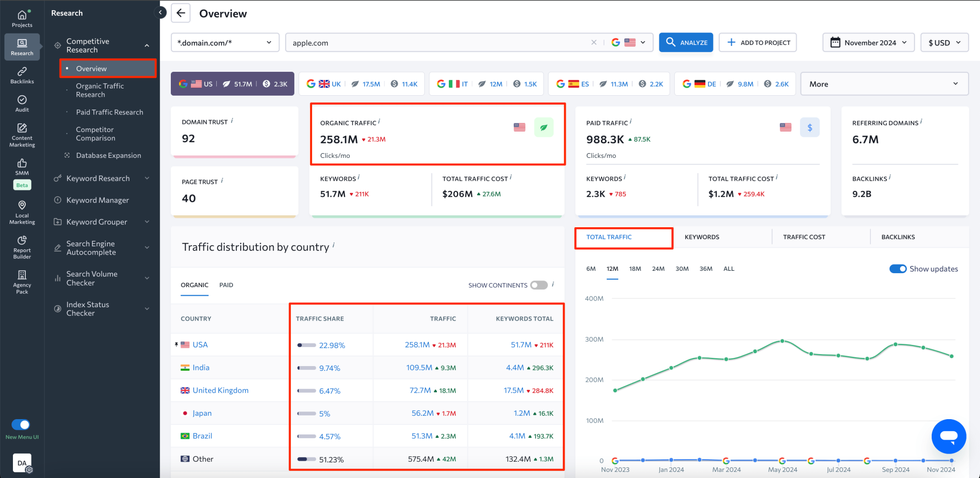Click the Analyze button
Viewport: 980px width, 478px height.
[686, 43]
